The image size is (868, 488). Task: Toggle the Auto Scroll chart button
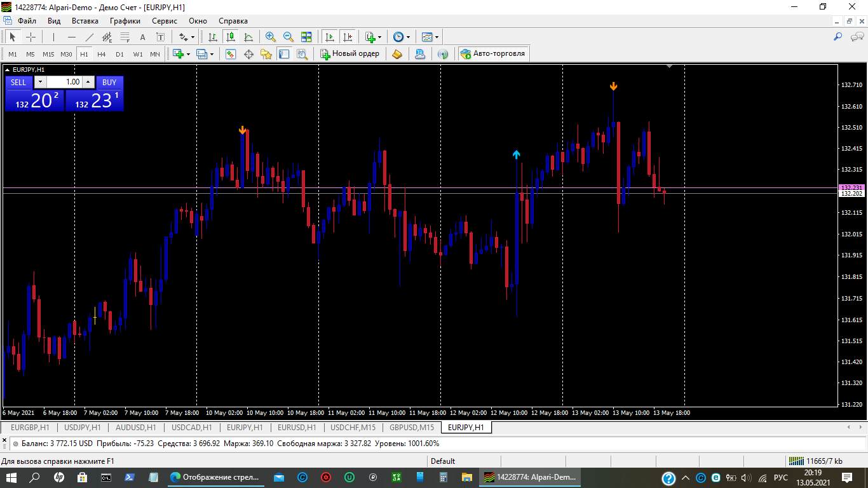coord(329,37)
